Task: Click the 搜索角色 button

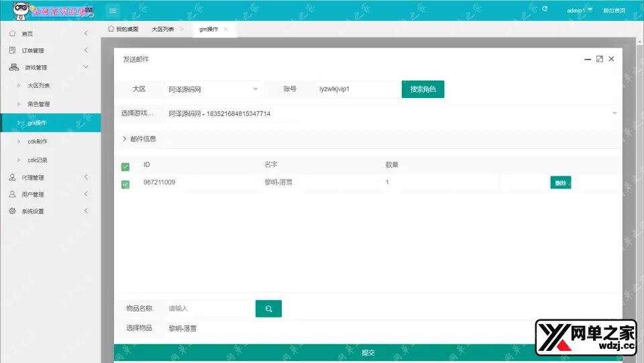Action: tap(423, 89)
